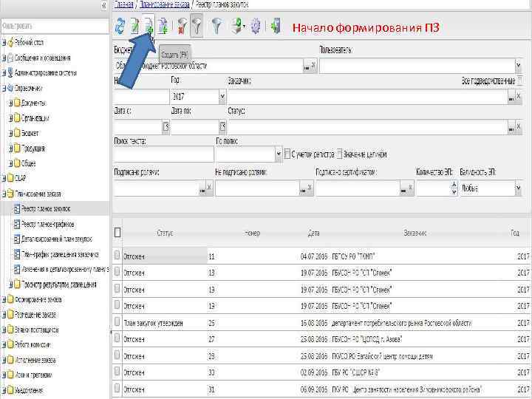532x399 pixels.
Task: Expand the Формирование заказа tree node
Action: (4, 300)
